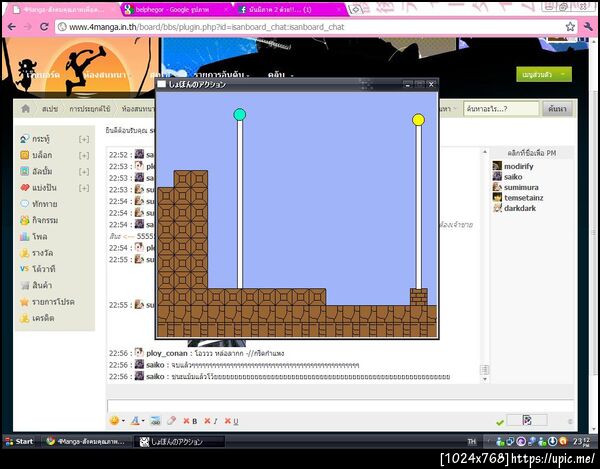This screenshot has height=469, width=600.
Task: Click the game window title しょぼんのアクション
Action: pos(197,84)
